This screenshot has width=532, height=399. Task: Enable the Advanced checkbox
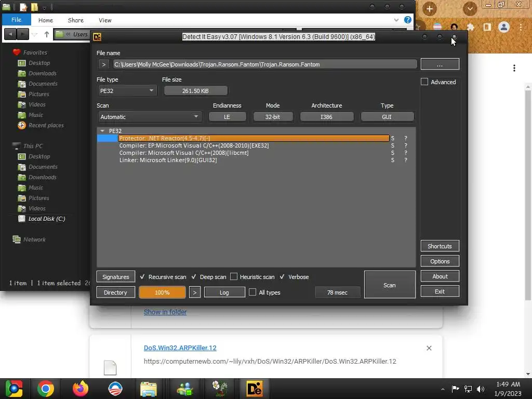point(424,82)
